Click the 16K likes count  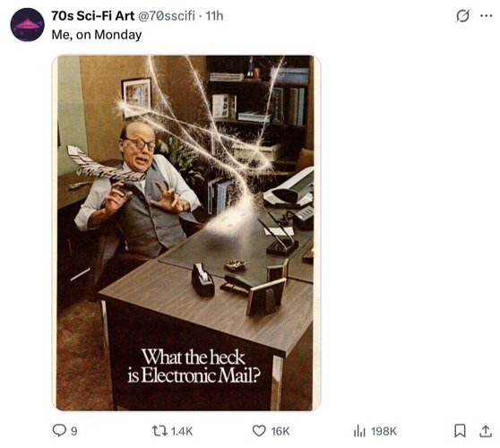[x=280, y=431]
